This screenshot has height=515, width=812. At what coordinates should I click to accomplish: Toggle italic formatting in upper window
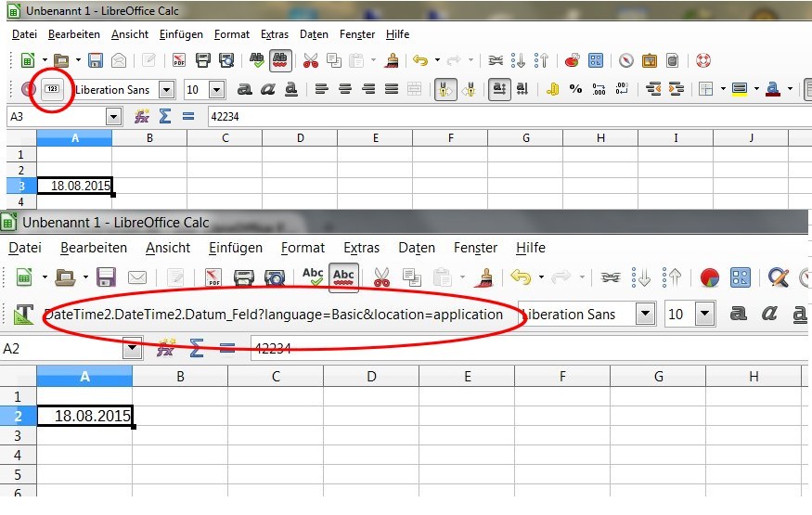click(268, 89)
